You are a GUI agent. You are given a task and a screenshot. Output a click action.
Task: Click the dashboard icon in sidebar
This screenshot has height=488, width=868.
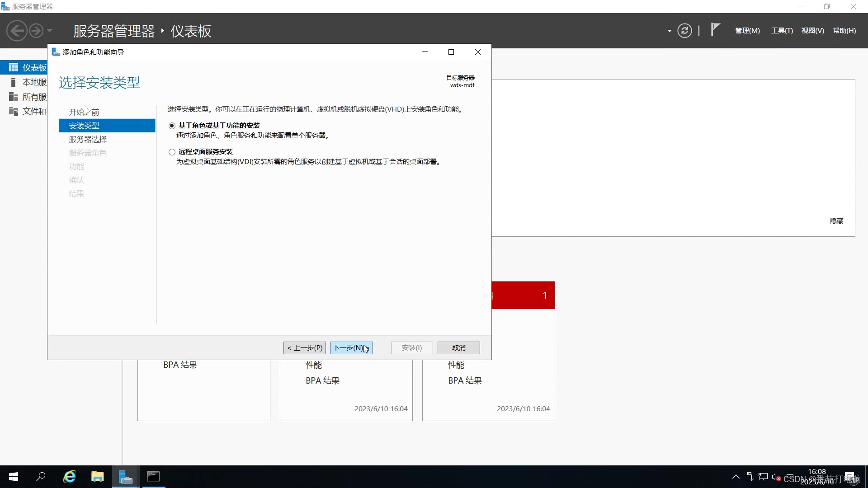click(x=14, y=67)
